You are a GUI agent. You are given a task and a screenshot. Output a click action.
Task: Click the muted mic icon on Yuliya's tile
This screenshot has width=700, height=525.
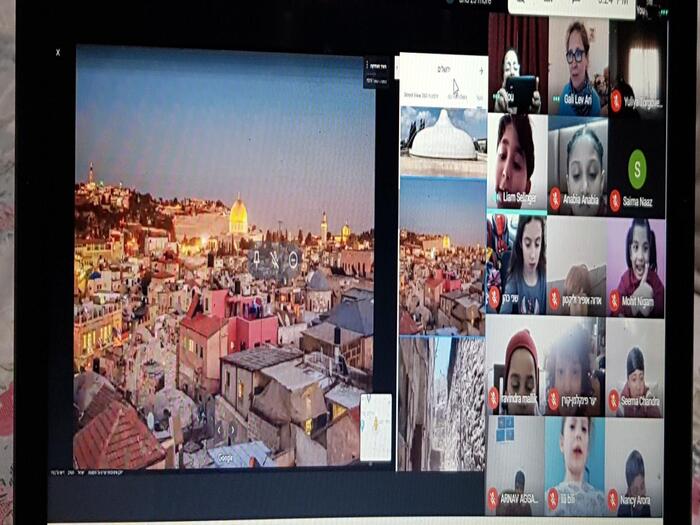(616, 101)
